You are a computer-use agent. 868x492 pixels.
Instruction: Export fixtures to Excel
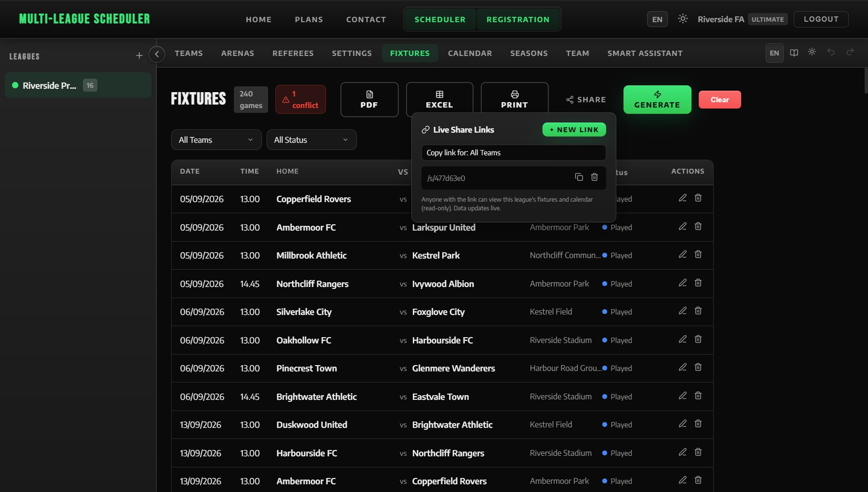pos(439,99)
